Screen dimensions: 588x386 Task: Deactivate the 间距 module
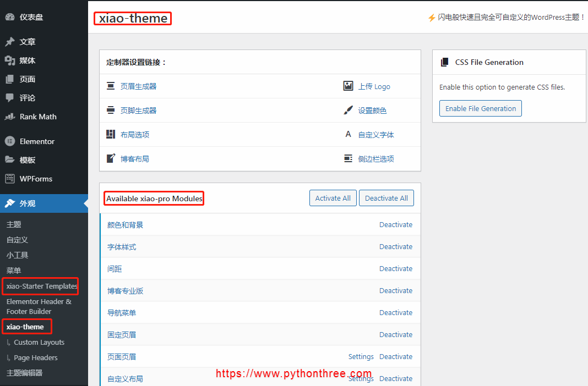(396, 269)
